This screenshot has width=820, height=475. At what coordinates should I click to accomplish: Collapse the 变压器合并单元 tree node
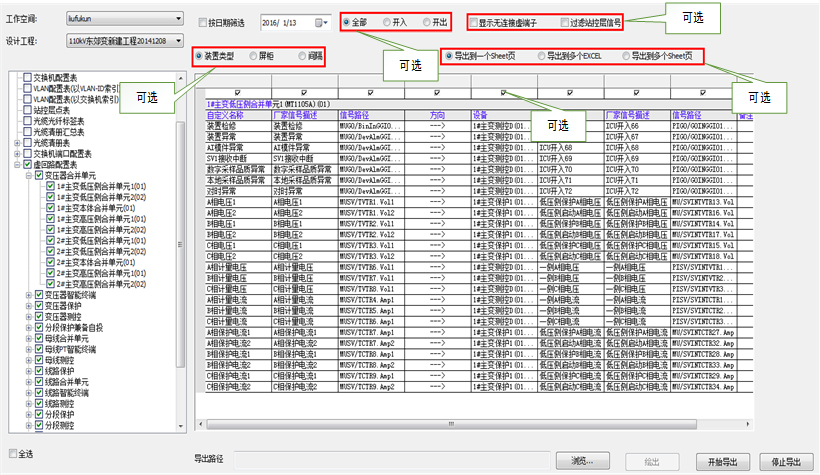pyautogui.click(x=30, y=175)
